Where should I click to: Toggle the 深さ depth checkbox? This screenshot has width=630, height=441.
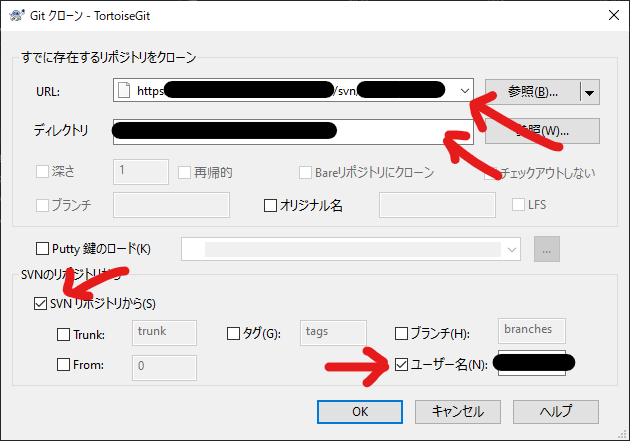point(42,172)
